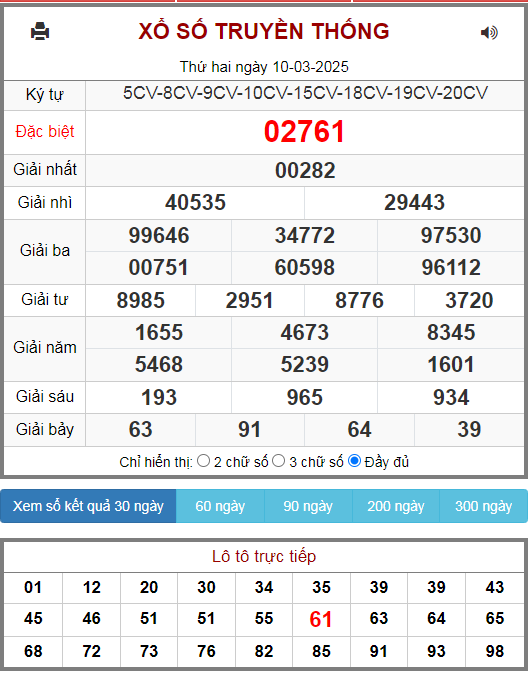
Task: Click the red 61 in Lô tô grid
Action: (x=321, y=620)
